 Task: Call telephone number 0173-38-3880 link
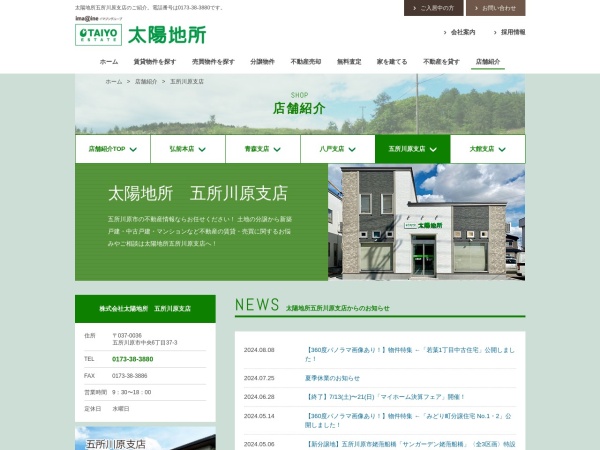[x=132, y=359]
